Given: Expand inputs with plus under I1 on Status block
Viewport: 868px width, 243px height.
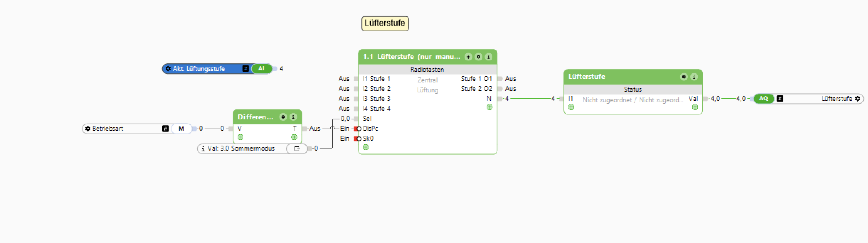Looking at the screenshot, I should 571,107.
